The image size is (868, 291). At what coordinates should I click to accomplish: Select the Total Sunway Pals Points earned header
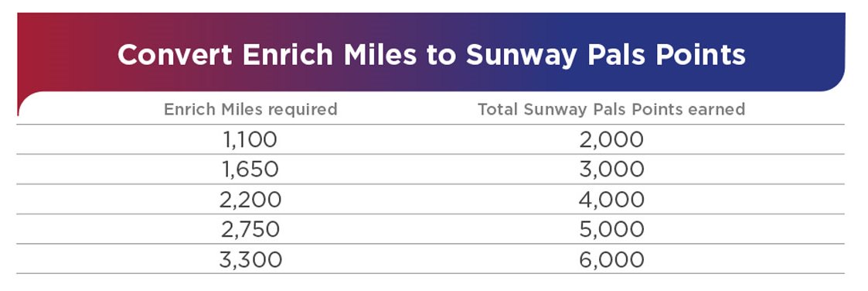point(611,110)
